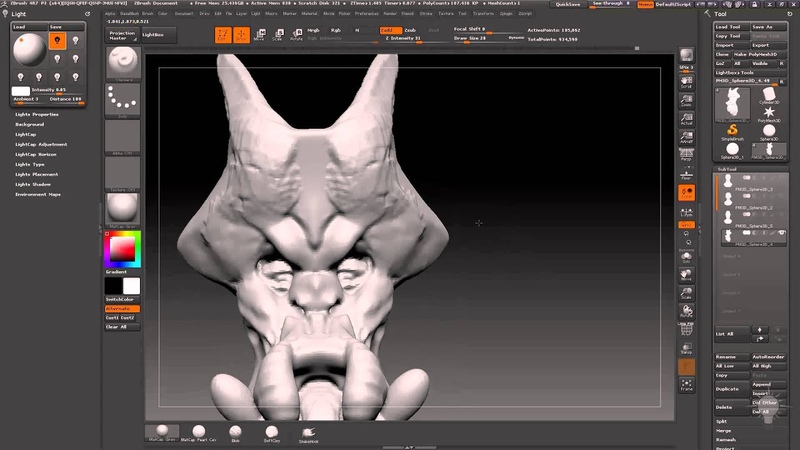Viewport: 800px width, 450px height.
Task: Enable the Persp perspective icon
Action: point(686,155)
